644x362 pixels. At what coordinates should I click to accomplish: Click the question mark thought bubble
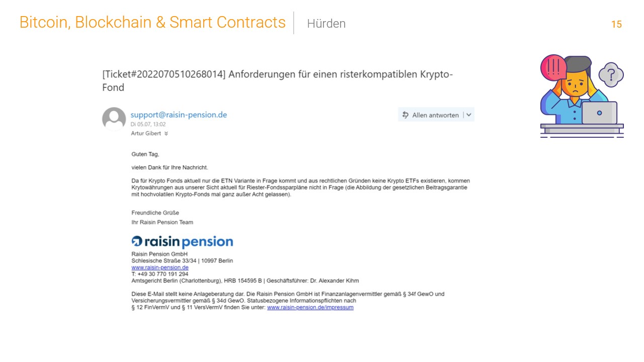coord(611,75)
